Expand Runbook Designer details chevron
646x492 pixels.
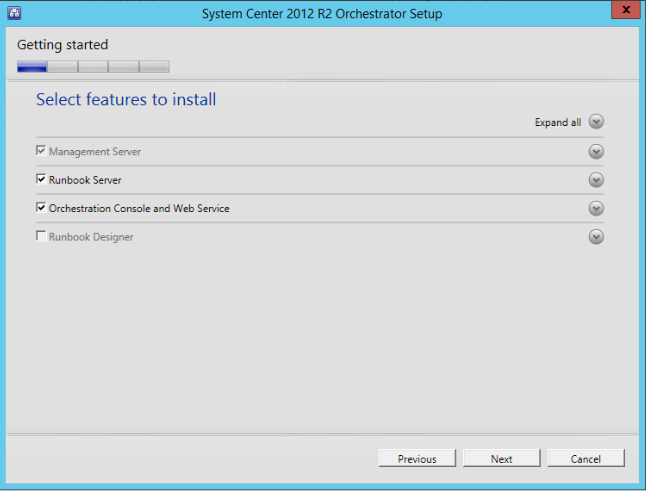tap(596, 237)
